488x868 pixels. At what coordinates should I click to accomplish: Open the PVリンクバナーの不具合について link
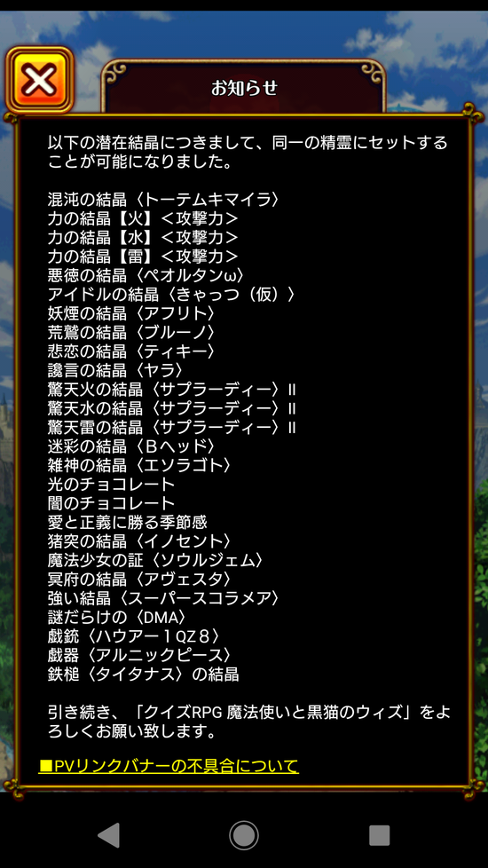point(169,766)
